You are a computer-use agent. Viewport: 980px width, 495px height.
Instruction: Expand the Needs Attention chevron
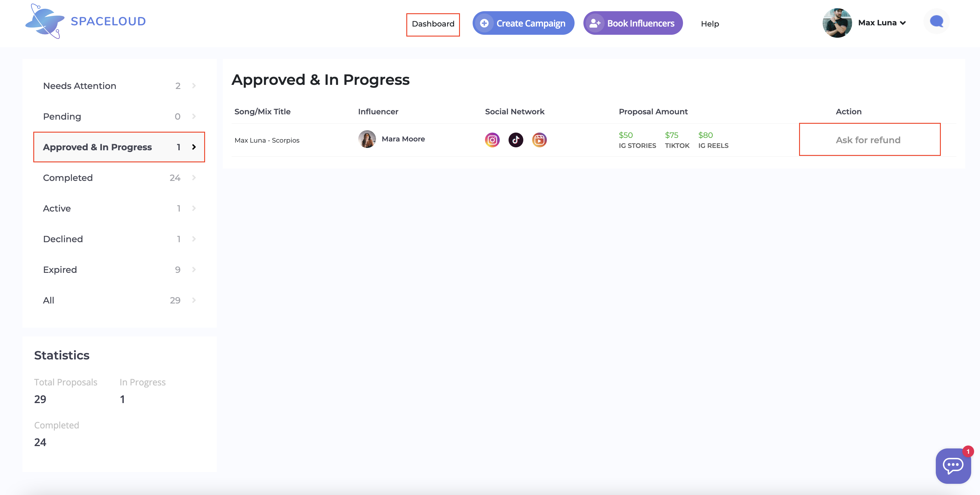[194, 86]
